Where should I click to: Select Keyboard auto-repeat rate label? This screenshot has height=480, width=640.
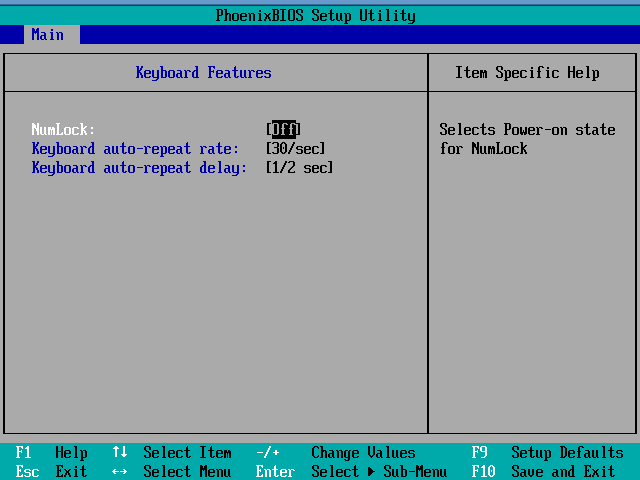(135, 149)
